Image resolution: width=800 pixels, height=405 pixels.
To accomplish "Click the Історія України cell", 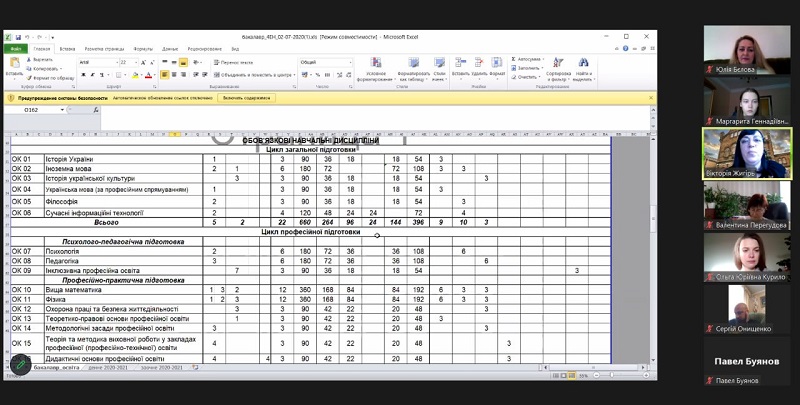I will coord(123,159).
